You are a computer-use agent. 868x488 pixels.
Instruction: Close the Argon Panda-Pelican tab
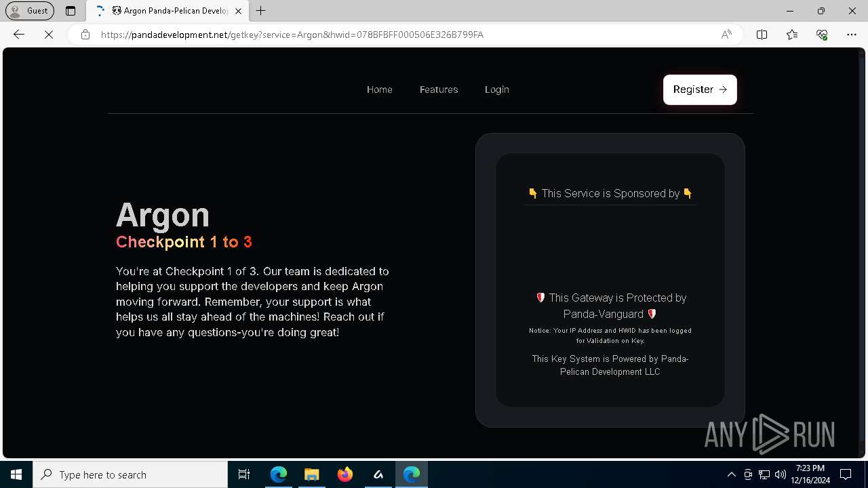(x=238, y=11)
